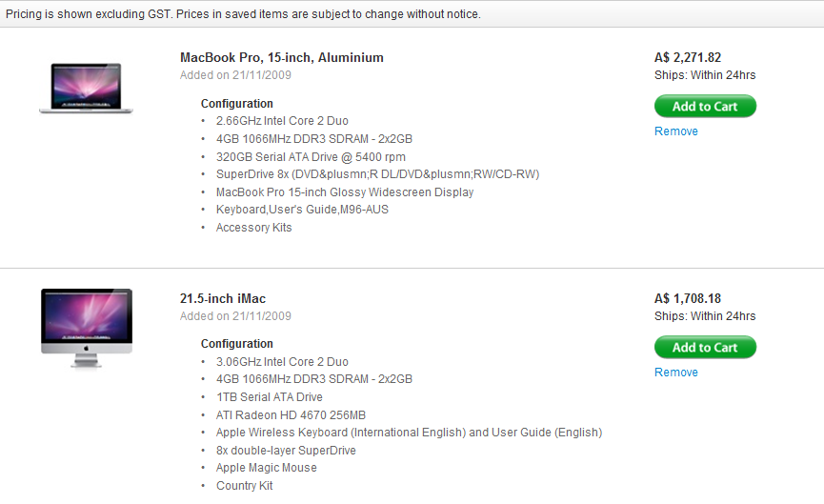Click the GST pricing notice text
The image size is (824, 504).
pos(243,14)
